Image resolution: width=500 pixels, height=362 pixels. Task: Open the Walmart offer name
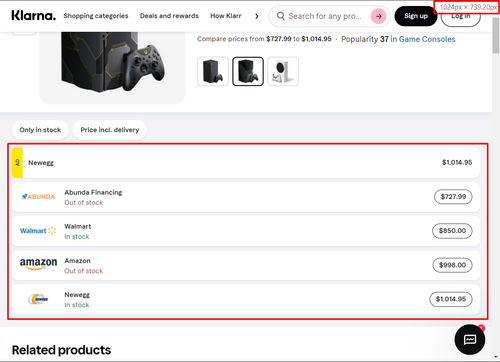coord(78,226)
